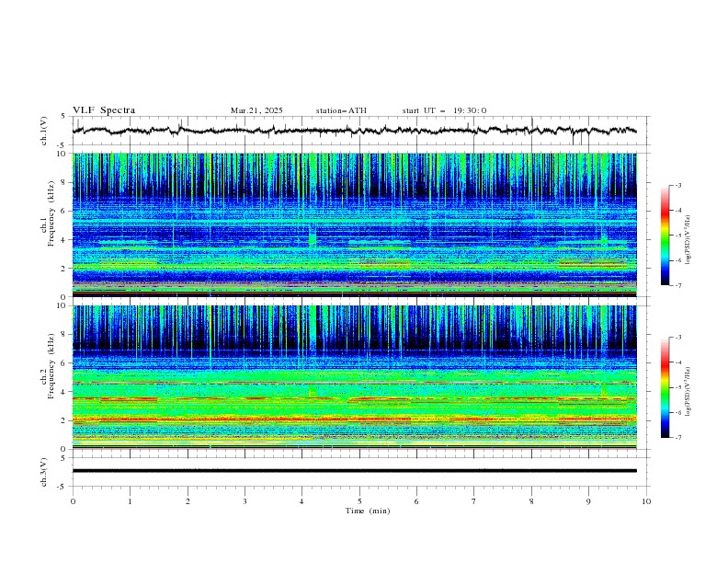This screenshot has height=563, width=728.
Task: Click time axis tick label "5"
Action: click(359, 501)
